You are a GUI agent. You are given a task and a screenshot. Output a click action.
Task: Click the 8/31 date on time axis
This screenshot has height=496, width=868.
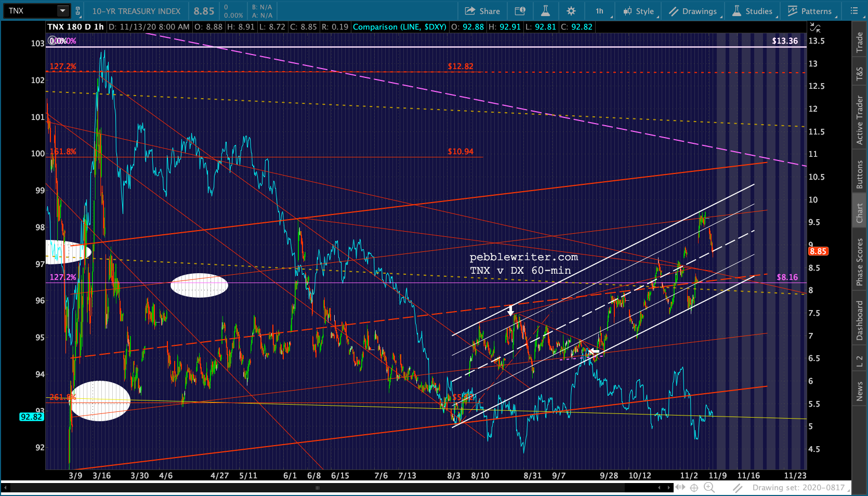click(x=533, y=476)
